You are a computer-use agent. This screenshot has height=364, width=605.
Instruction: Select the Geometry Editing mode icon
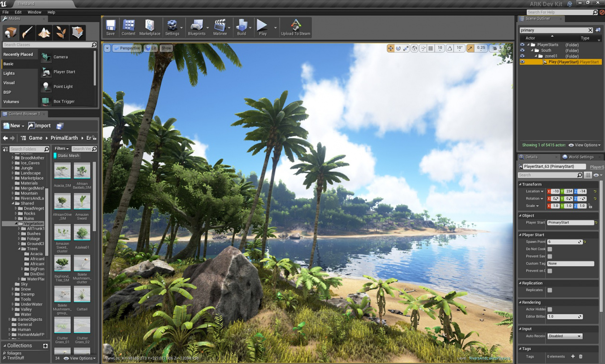[x=78, y=32]
